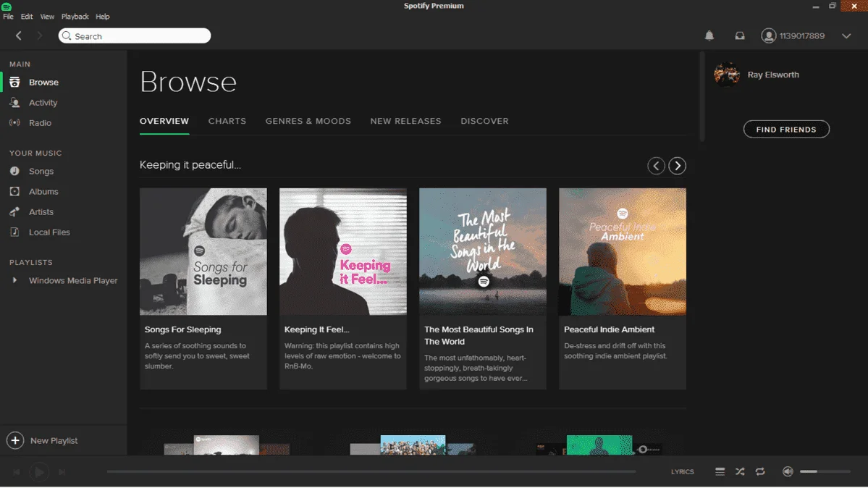This screenshot has height=488, width=868.
Task: Open the inbox tray icon
Action: tap(740, 35)
